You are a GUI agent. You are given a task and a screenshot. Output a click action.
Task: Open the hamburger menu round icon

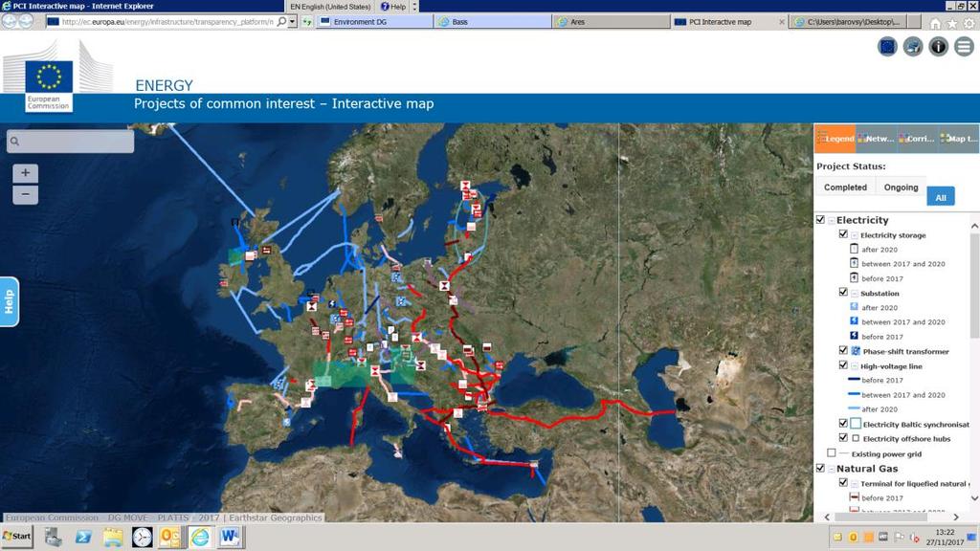[x=964, y=46]
